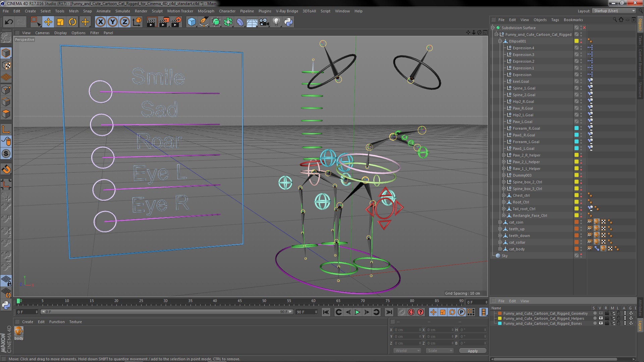644x362 pixels.
Task: Open the MoGraph menu
Action: pos(206,11)
